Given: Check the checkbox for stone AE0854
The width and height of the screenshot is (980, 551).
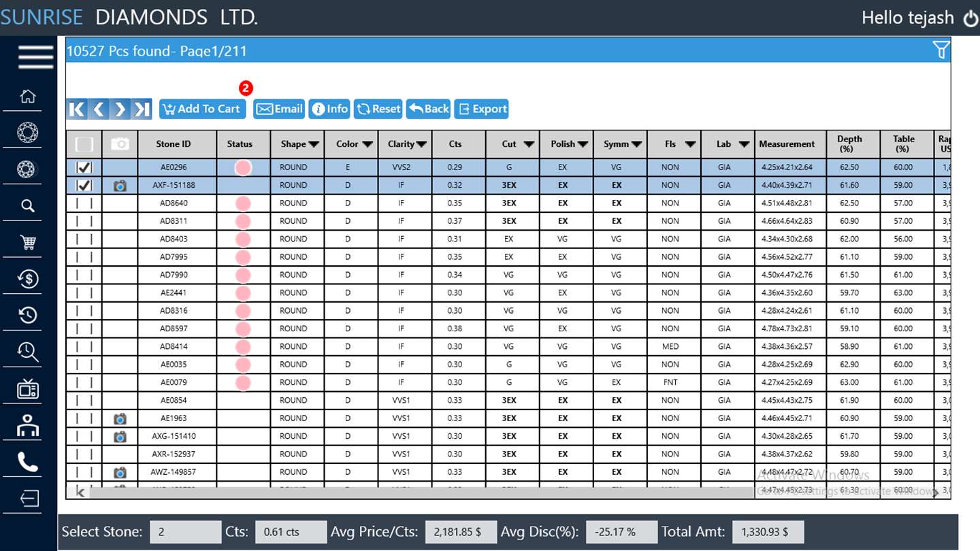Looking at the screenshot, I should pos(84,400).
